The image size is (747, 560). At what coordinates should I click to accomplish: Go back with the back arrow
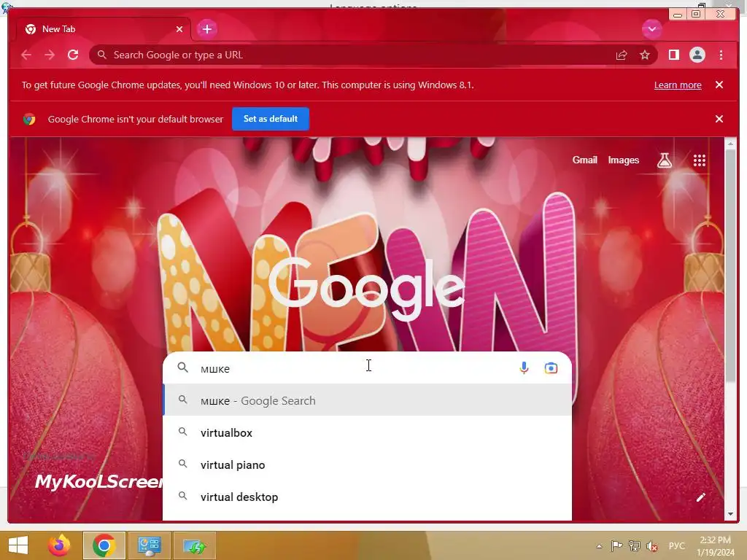tap(26, 55)
